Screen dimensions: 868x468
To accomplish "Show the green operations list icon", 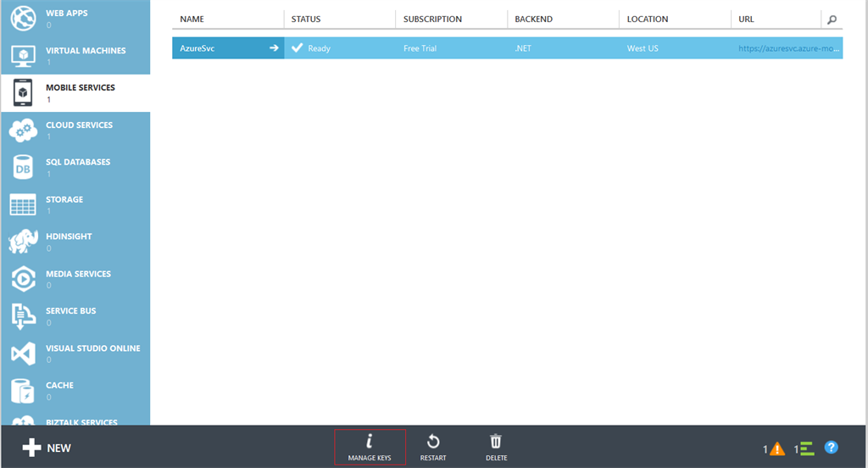I will pos(807,448).
